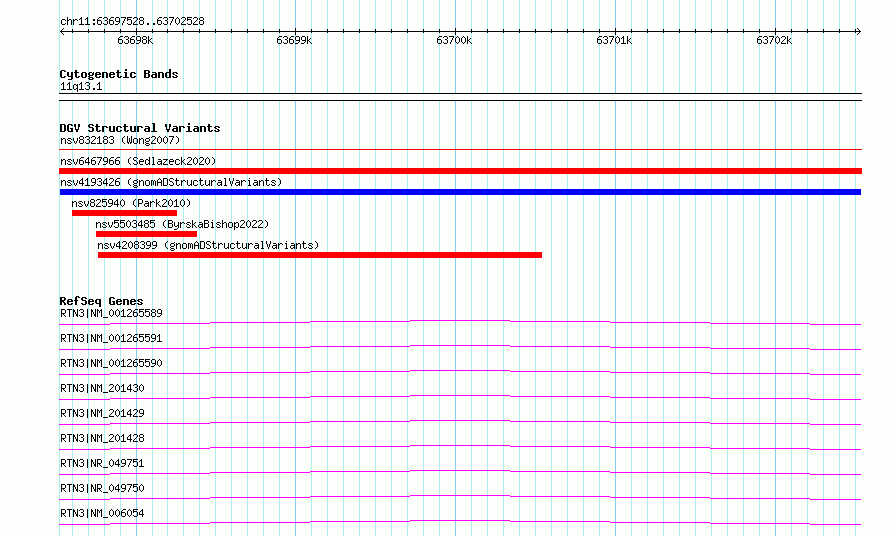Open the RTN3|NR_049750 transcript label
Screen dimensions: 890x536
(x=102, y=488)
